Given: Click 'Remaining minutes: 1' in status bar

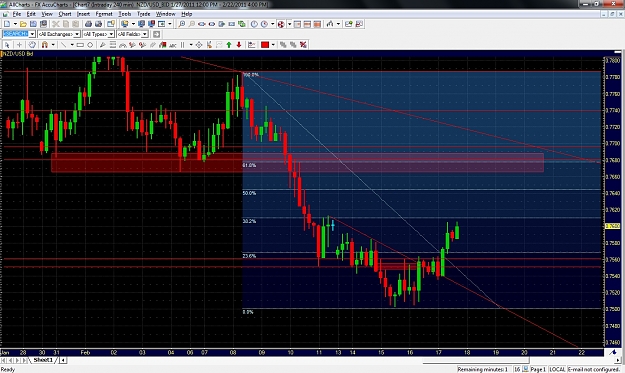Looking at the screenshot, I should coord(482,369).
